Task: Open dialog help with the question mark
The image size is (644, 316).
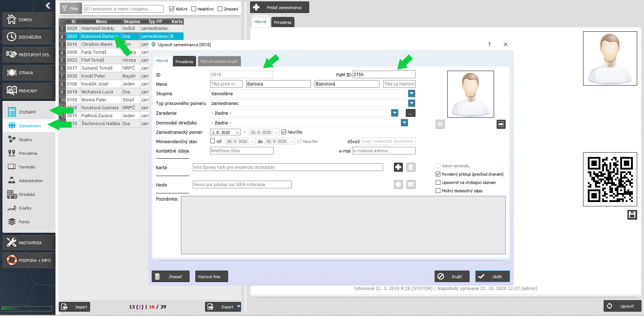Action: pyautogui.click(x=489, y=44)
